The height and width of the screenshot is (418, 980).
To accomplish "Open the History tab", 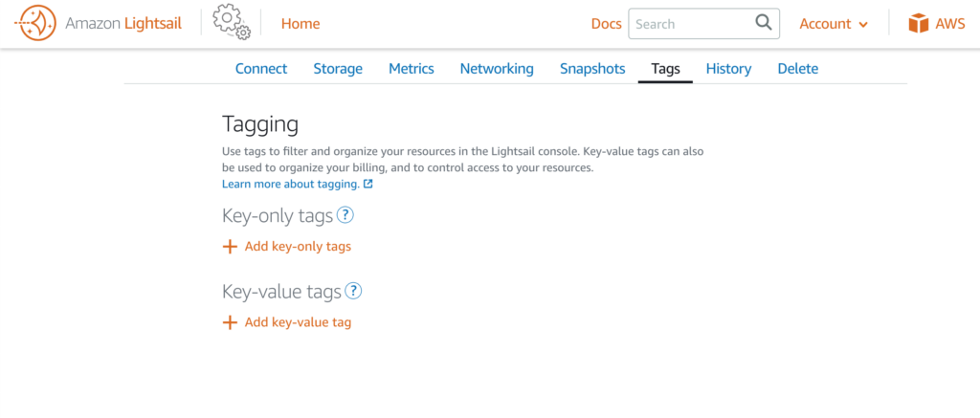I will coord(728,69).
